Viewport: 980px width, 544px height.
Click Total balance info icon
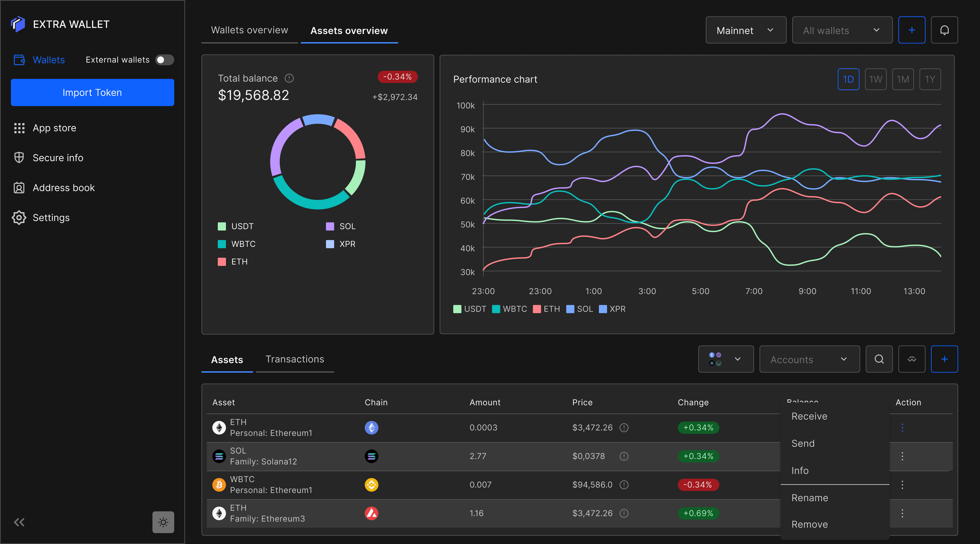pos(289,78)
